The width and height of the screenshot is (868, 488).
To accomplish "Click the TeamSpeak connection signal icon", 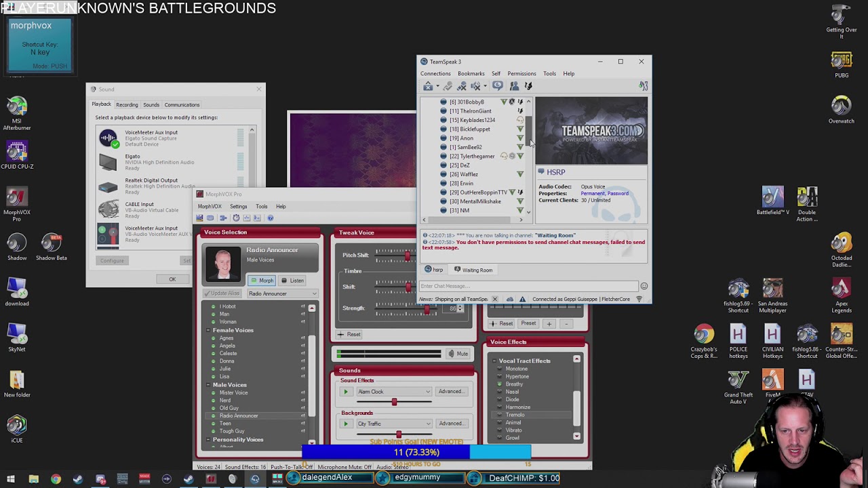I will pyautogui.click(x=639, y=299).
